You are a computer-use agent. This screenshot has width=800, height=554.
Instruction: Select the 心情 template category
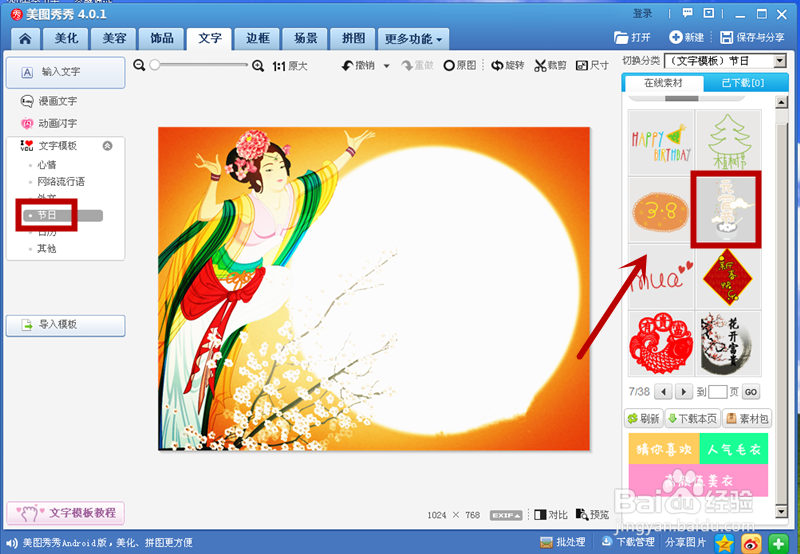pyautogui.click(x=47, y=165)
